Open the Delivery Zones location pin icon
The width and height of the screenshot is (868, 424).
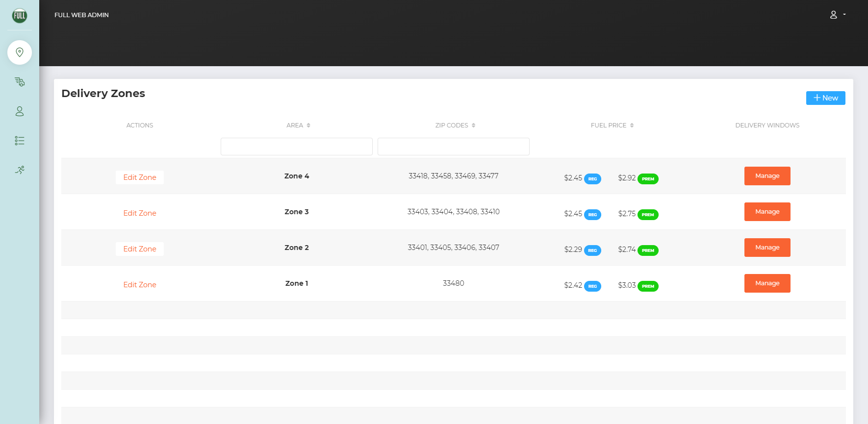pos(20,52)
